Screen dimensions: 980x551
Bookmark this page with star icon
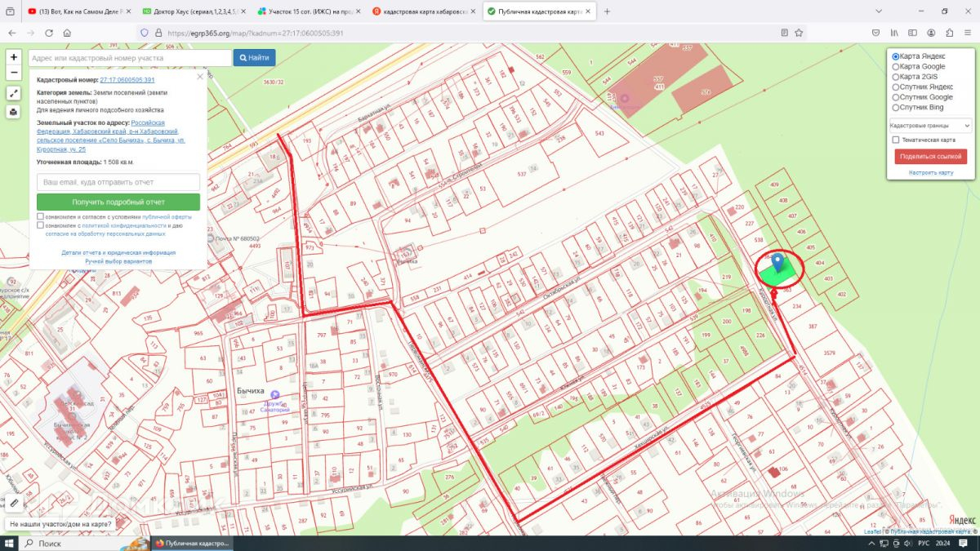point(800,33)
